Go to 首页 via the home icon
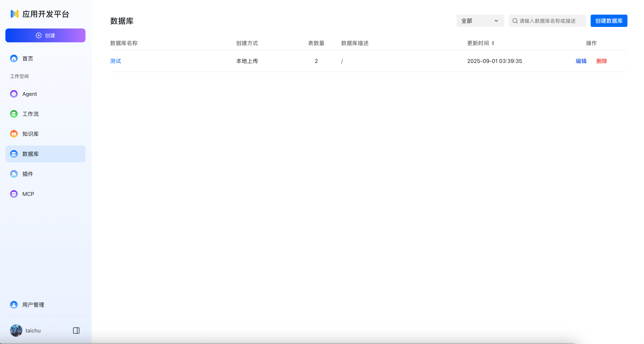 tap(13, 58)
